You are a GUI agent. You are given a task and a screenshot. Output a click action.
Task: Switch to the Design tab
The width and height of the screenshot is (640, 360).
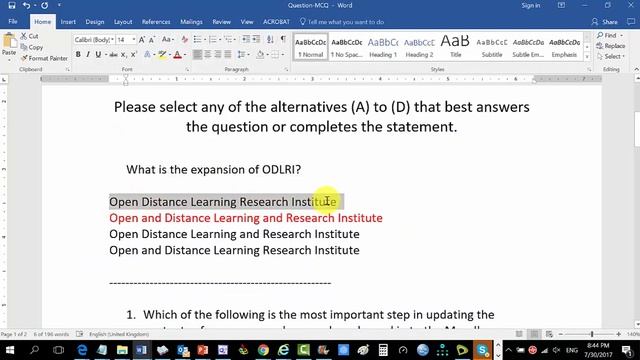click(95, 22)
